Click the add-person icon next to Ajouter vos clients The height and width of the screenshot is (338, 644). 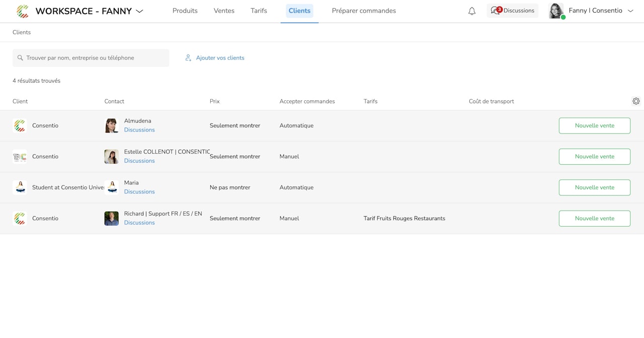[188, 58]
